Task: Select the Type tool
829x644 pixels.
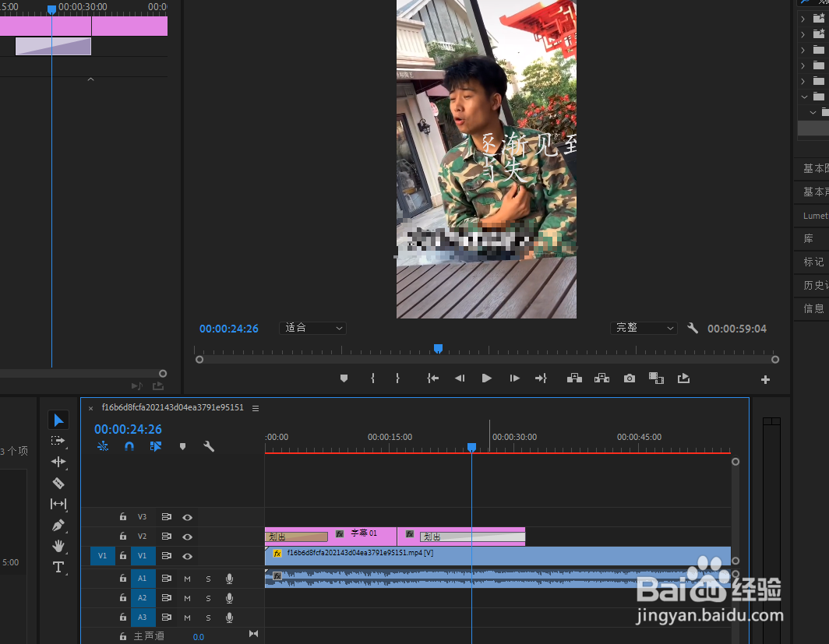Action: tap(58, 568)
